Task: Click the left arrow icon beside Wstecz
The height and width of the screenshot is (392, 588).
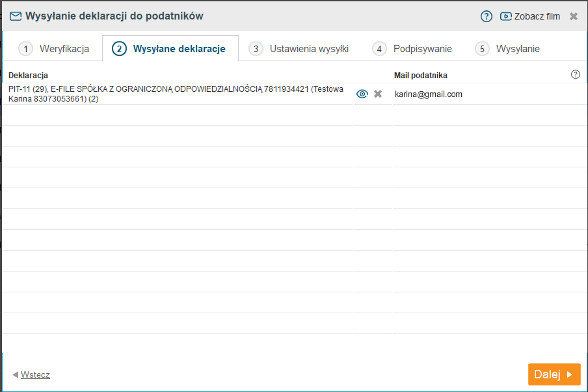Action: 15,375
